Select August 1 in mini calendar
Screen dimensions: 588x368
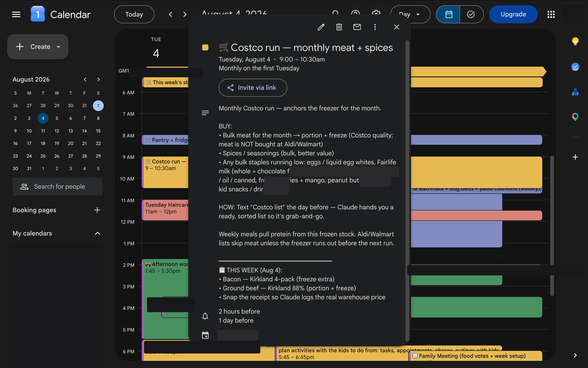(98, 106)
